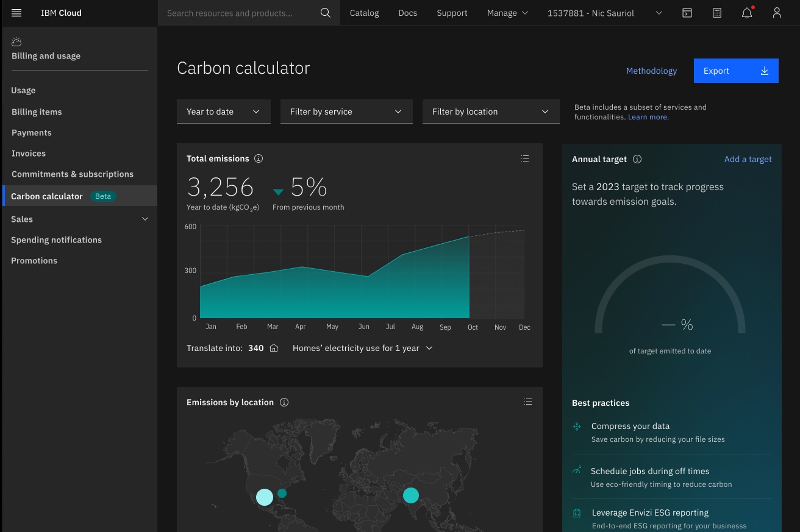
Task: Toggle Emissions by location to table view
Action: [528, 402]
